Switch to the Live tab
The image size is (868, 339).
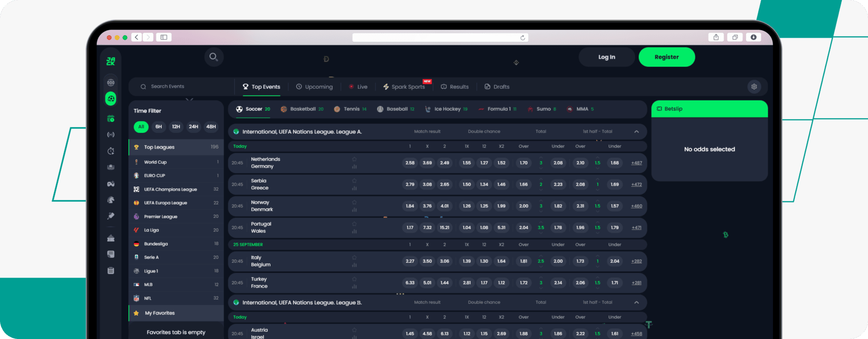click(x=358, y=87)
